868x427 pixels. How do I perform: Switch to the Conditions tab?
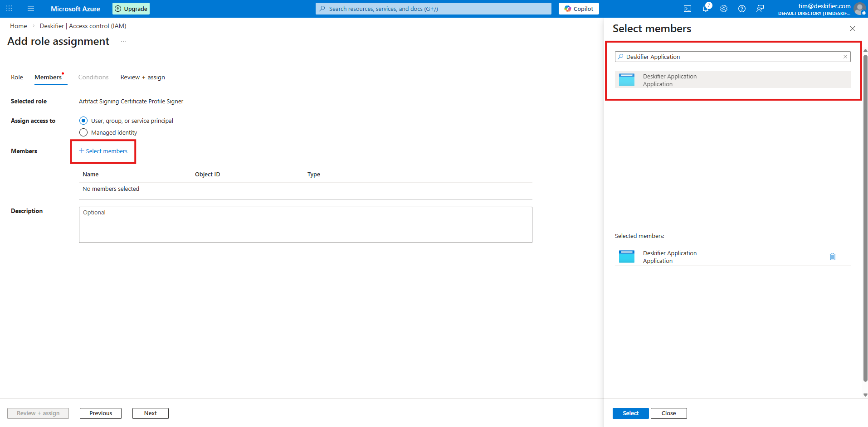pyautogui.click(x=93, y=77)
